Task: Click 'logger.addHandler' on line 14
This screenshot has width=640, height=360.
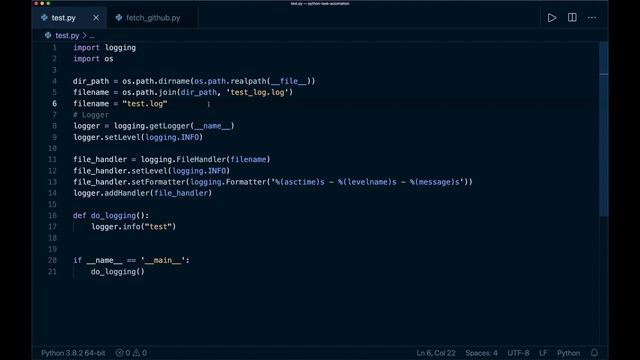Action: click(x=111, y=193)
